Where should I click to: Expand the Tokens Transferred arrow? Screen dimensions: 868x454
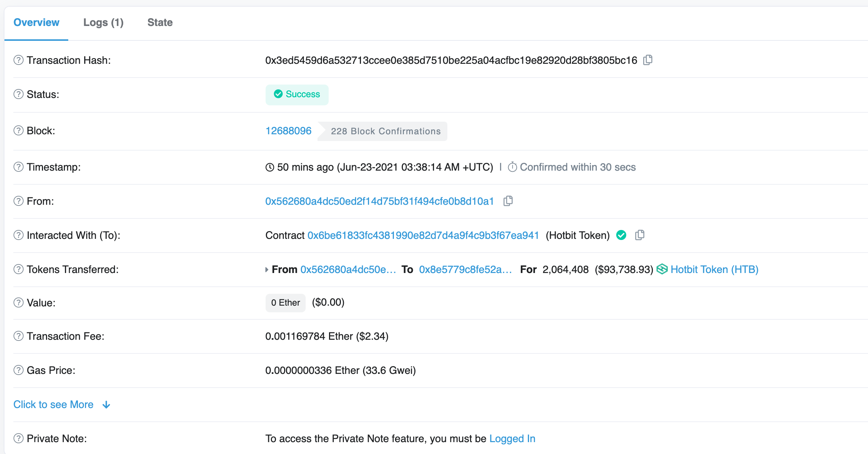click(x=267, y=270)
